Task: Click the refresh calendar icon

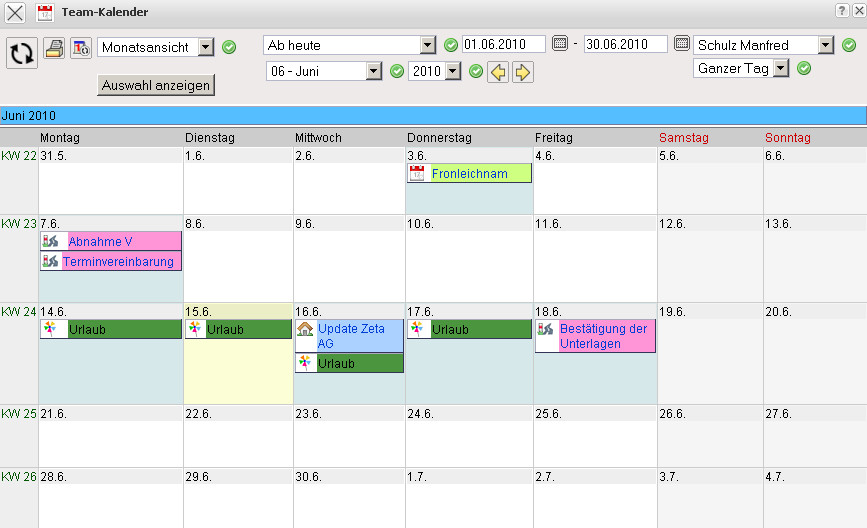Action: [x=21, y=52]
